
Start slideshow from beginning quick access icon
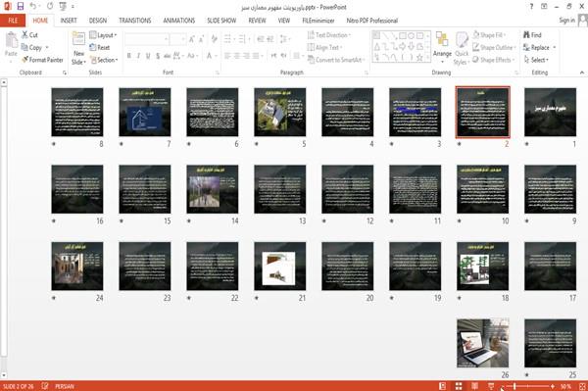pos(63,7)
